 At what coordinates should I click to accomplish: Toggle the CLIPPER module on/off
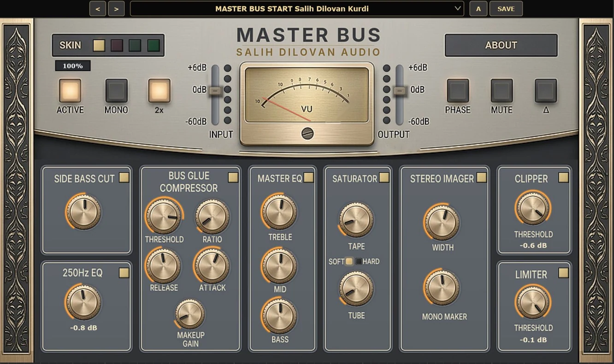563,177
